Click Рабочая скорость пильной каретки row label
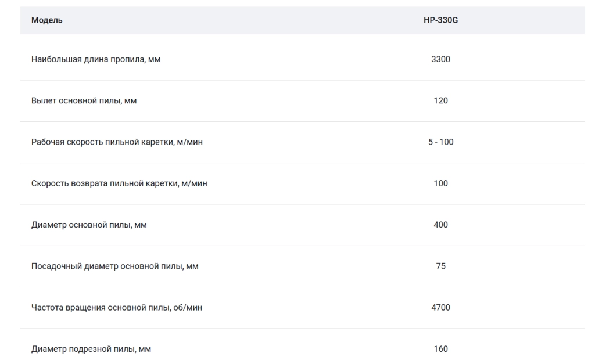 [117, 142]
